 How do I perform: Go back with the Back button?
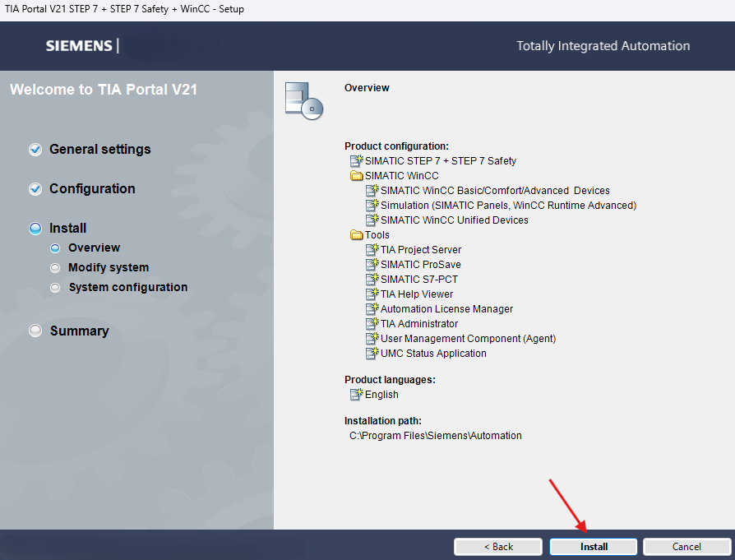[497, 547]
